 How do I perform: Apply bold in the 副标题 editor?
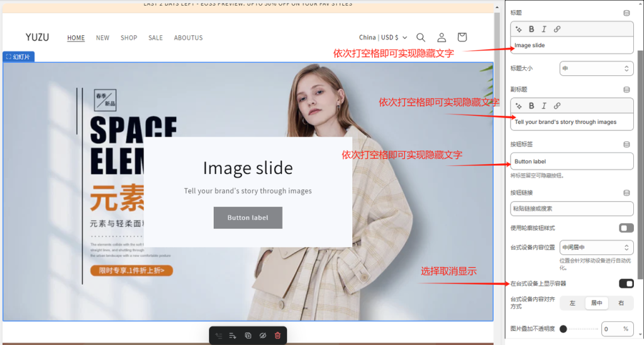(531, 106)
